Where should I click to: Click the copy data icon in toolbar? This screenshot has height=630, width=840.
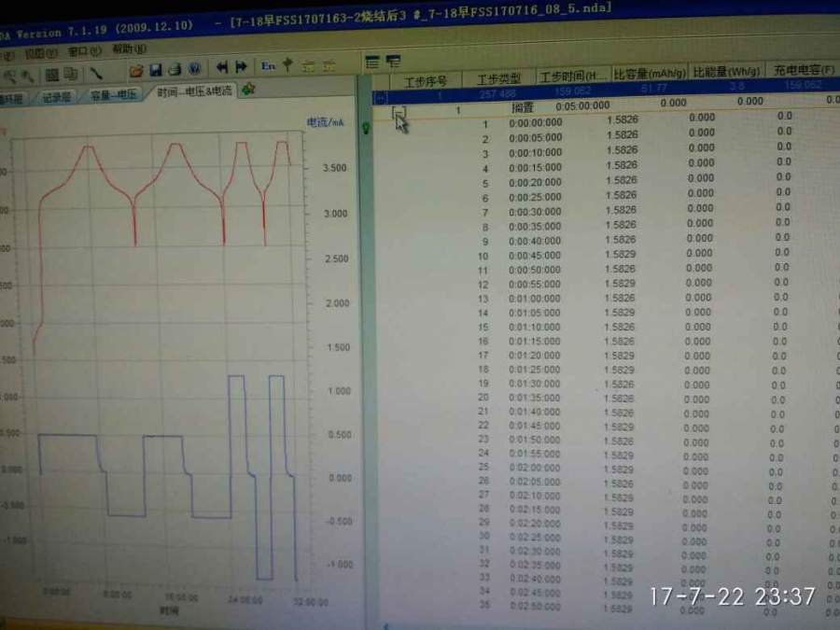71,74
